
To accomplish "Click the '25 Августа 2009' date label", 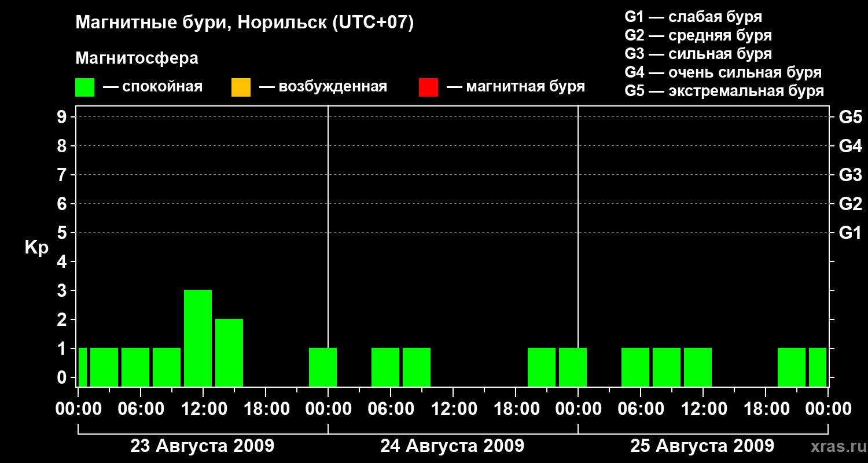I will click(x=702, y=446).
